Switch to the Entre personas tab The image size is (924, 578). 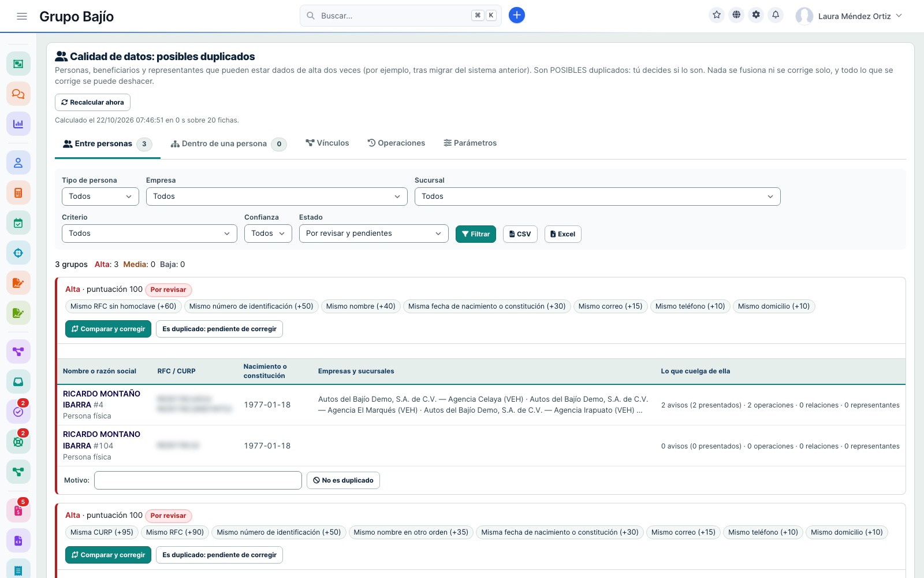pyautogui.click(x=107, y=144)
